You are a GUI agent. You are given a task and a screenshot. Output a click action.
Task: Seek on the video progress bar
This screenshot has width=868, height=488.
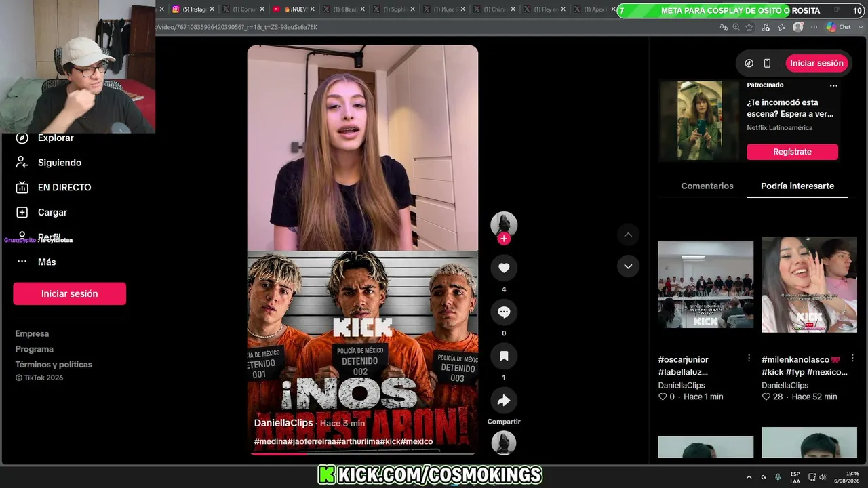pyautogui.click(x=363, y=454)
